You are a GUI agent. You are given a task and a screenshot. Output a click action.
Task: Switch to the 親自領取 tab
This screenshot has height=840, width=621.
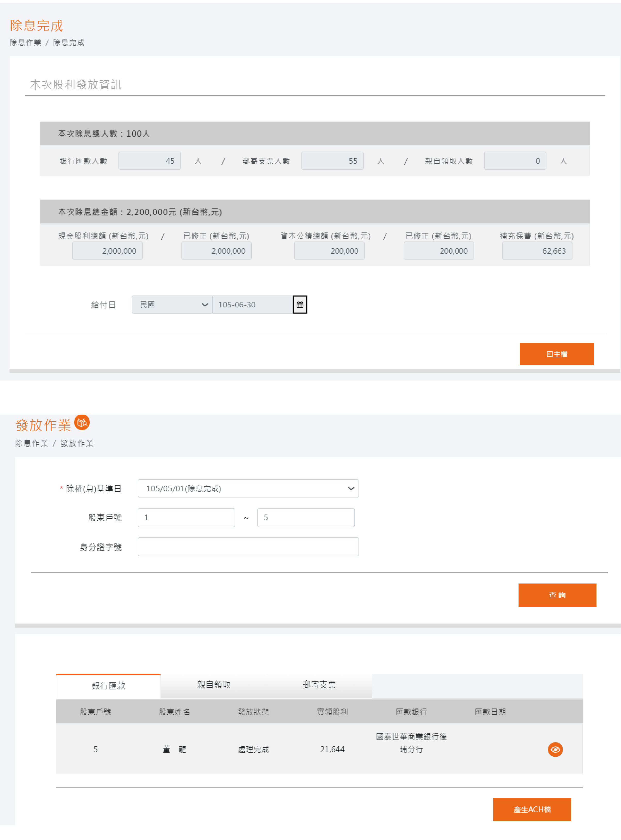tap(214, 685)
